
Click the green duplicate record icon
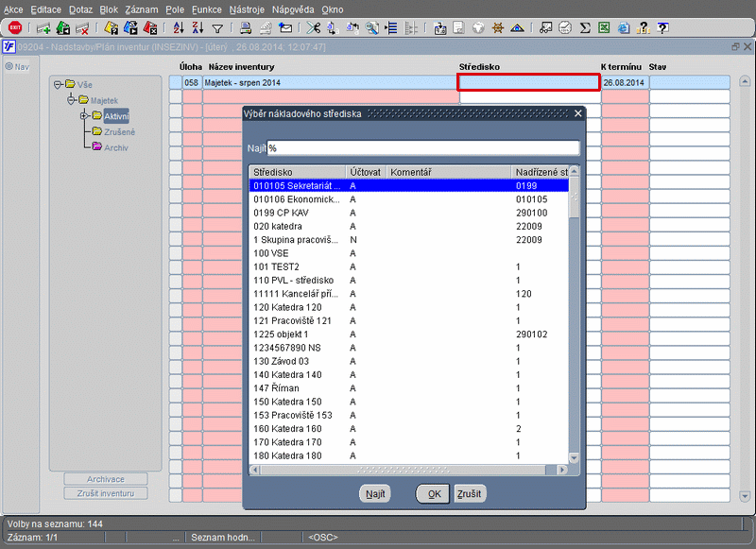point(63,28)
